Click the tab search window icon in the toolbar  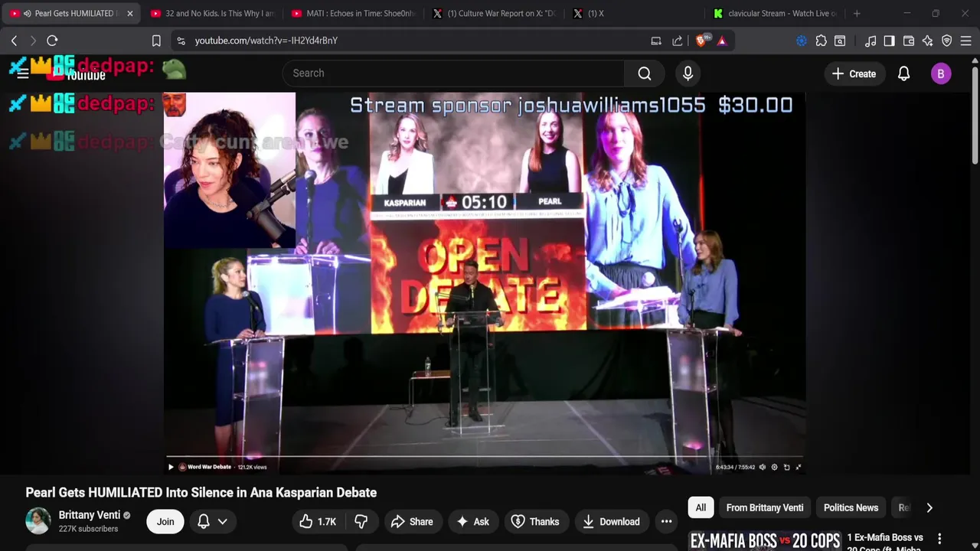click(840, 41)
